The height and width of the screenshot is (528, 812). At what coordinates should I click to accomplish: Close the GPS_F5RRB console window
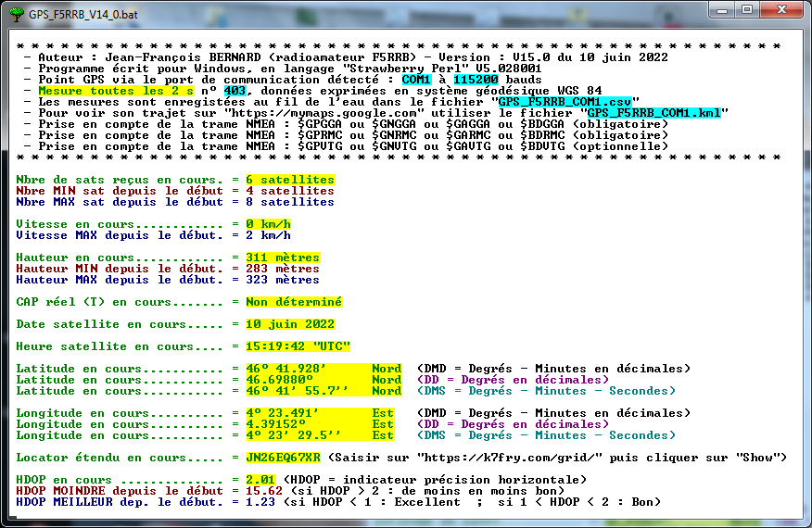click(x=782, y=10)
